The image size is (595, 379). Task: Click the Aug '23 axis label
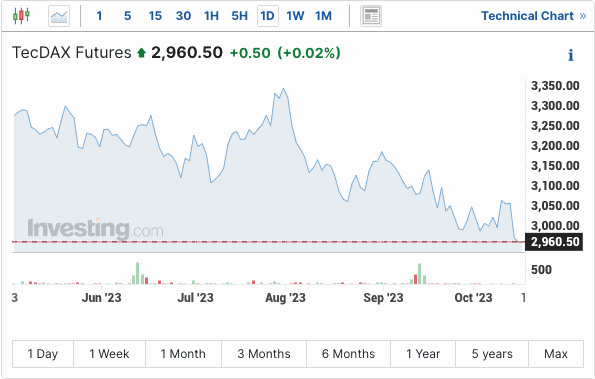point(285,298)
